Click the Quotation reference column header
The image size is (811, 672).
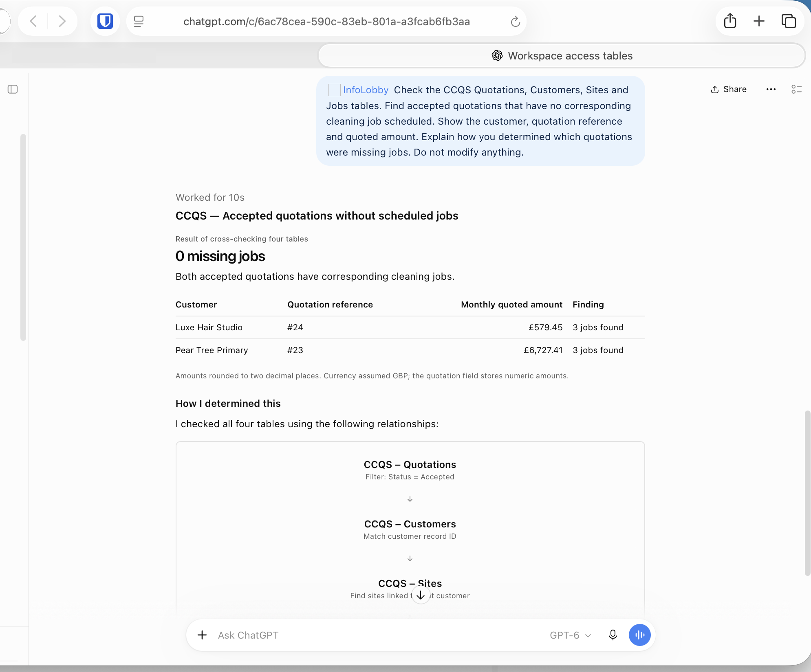click(x=330, y=305)
